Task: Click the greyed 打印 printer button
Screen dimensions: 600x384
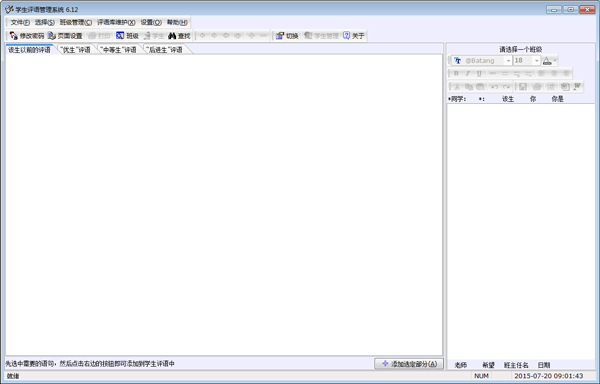Action: tap(99, 36)
